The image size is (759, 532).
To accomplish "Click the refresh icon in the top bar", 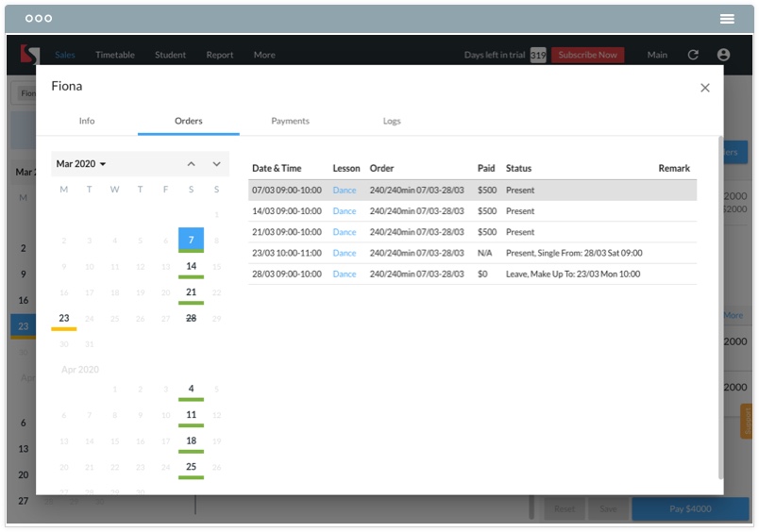I will [693, 55].
